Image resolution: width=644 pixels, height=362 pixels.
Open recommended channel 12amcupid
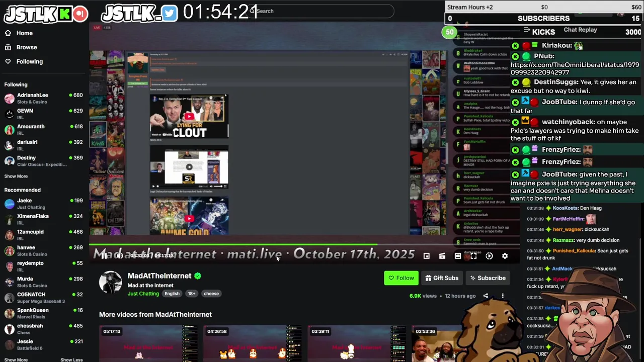(43, 235)
